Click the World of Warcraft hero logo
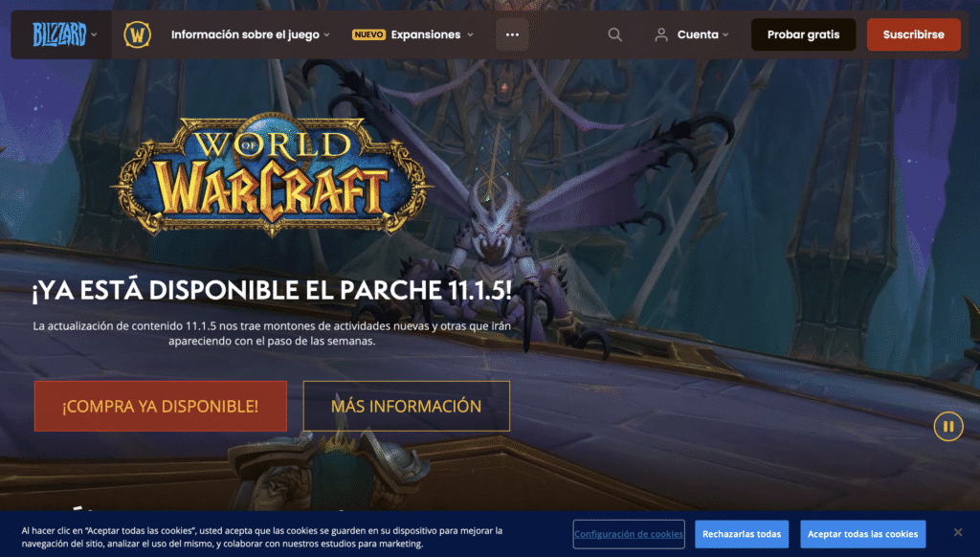Image resolution: width=980 pixels, height=557 pixels. coord(271,175)
